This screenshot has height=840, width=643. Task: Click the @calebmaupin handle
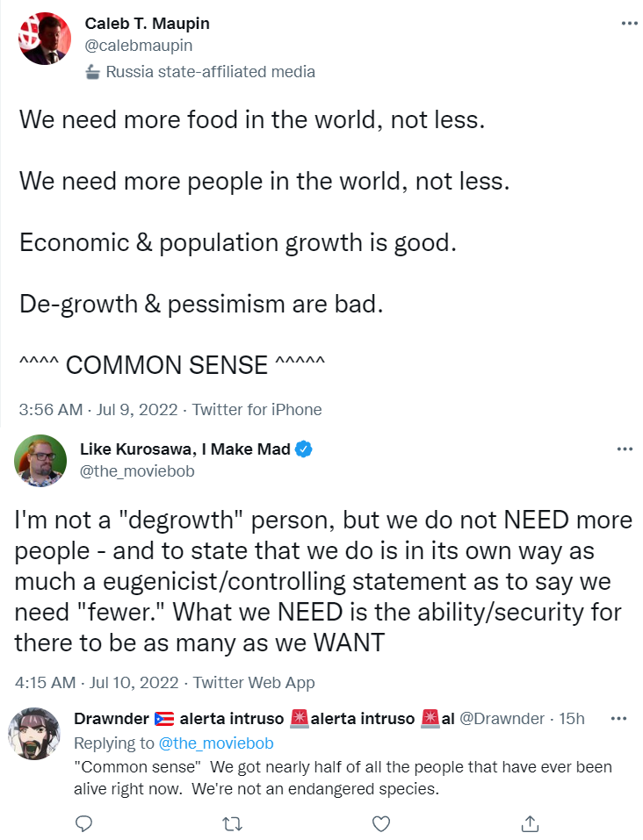pos(139,46)
